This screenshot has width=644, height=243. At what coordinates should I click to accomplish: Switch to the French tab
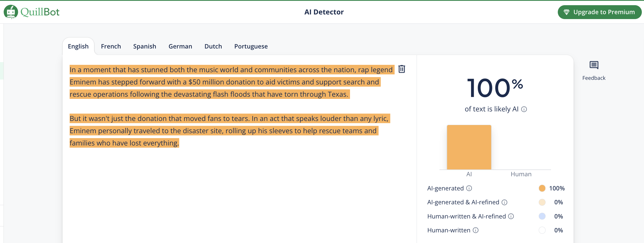coord(111,46)
